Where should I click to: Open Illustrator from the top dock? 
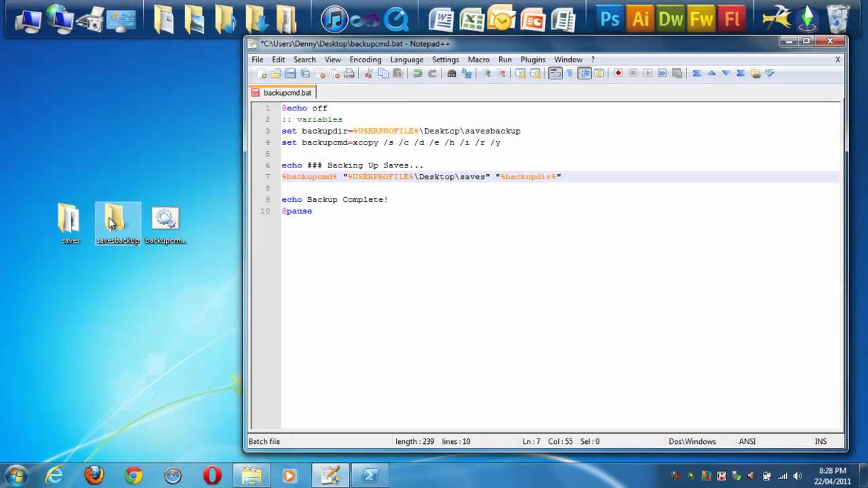point(640,18)
